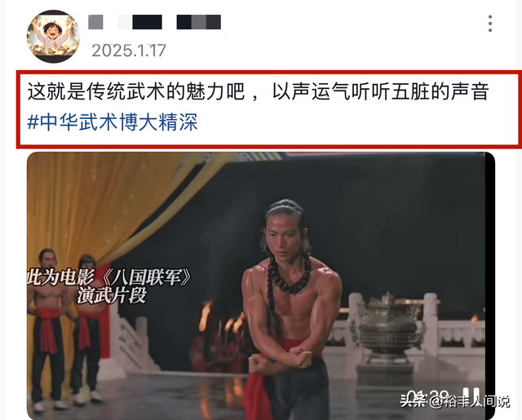The width and height of the screenshot is (522, 420).
Task: Click the 头条@裕丰人间说 watermark
Action: (x=455, y=401)
